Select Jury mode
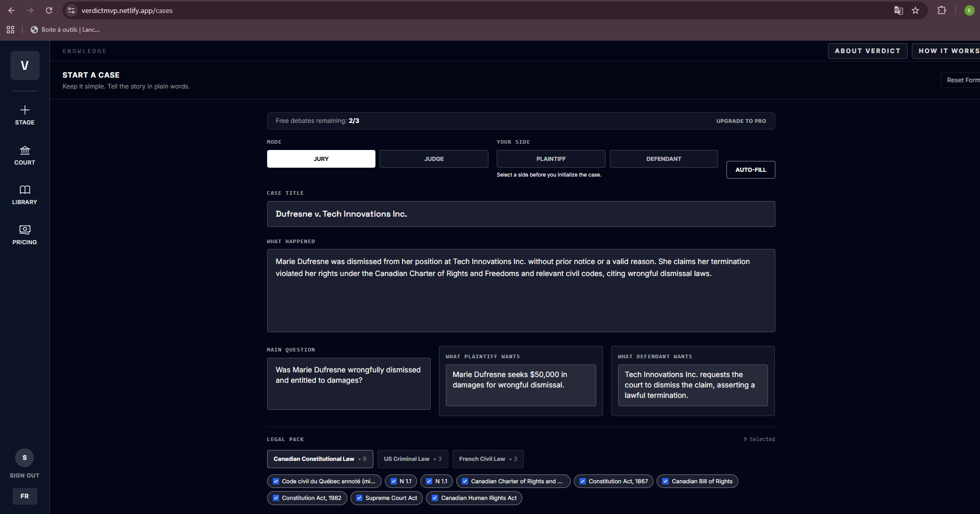980x514 pixels. tap(321, 159)
